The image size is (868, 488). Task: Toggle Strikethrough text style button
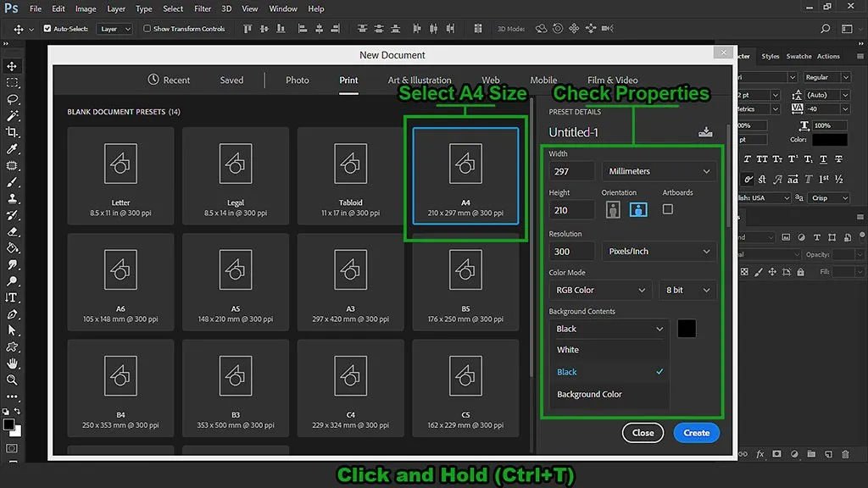coord(838,159)
